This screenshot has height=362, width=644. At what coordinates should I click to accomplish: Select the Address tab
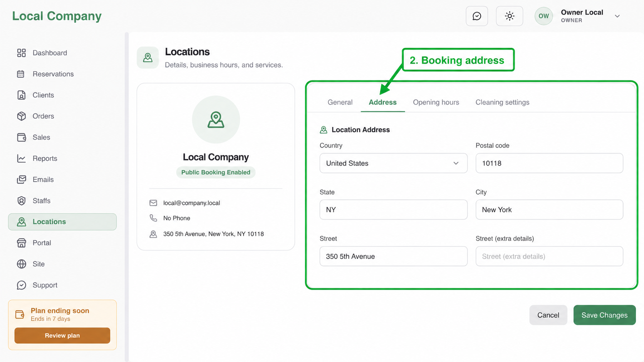[382, 102]
